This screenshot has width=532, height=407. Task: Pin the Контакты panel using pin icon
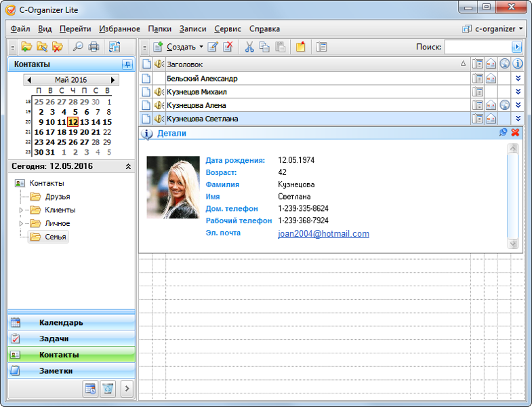tap(127, 64)
